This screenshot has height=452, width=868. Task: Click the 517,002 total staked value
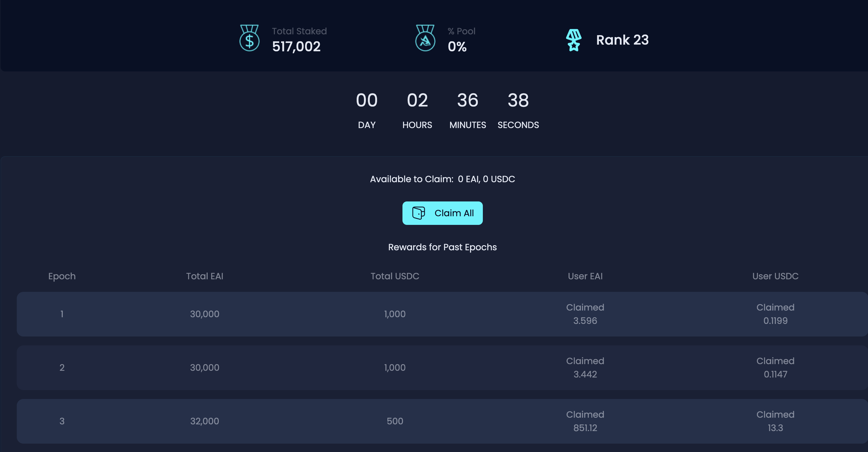[x=296, y=47]
